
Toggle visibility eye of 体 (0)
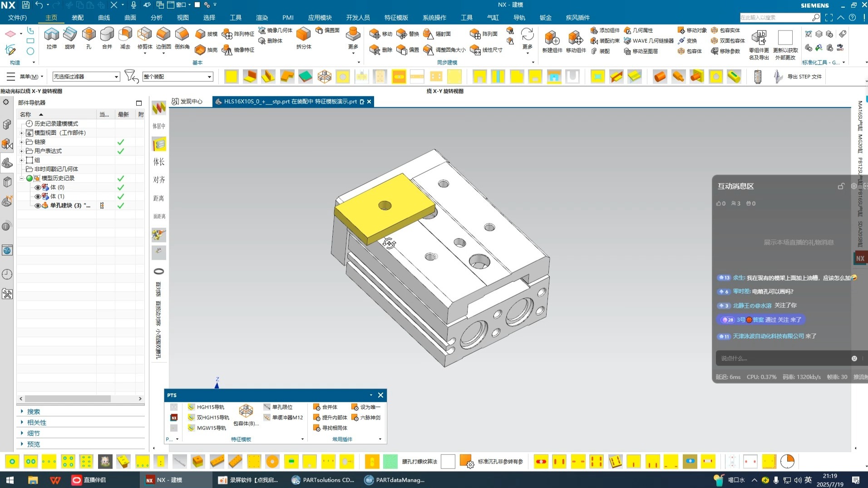(38, 187)
